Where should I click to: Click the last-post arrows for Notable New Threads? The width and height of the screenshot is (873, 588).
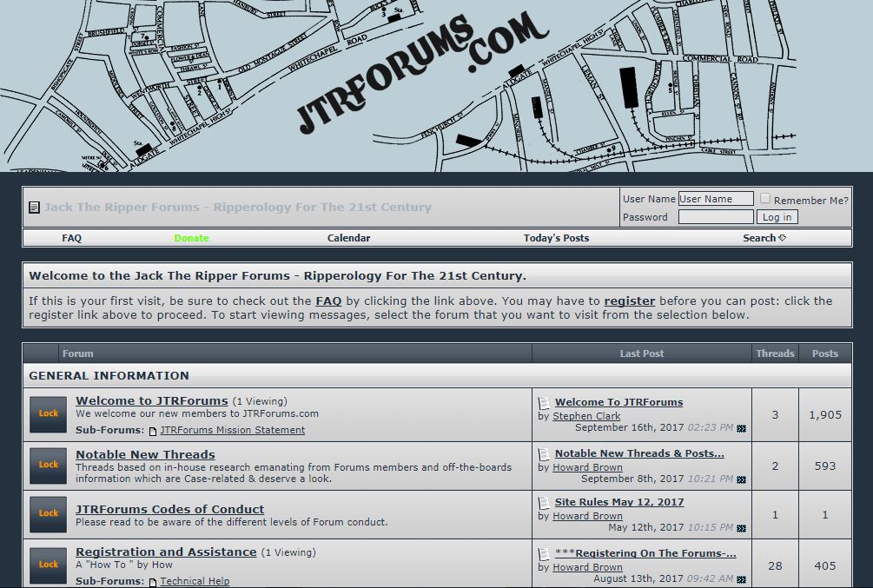tap(741, 479)
